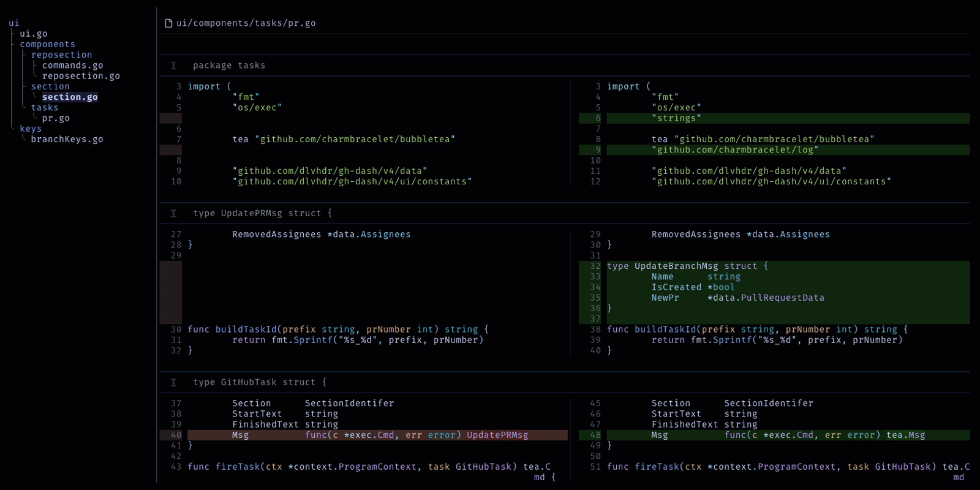Select commands.go in the file tree
This screenshot has width=980, height=490.
pyautogui.click(x=72, y=66)
